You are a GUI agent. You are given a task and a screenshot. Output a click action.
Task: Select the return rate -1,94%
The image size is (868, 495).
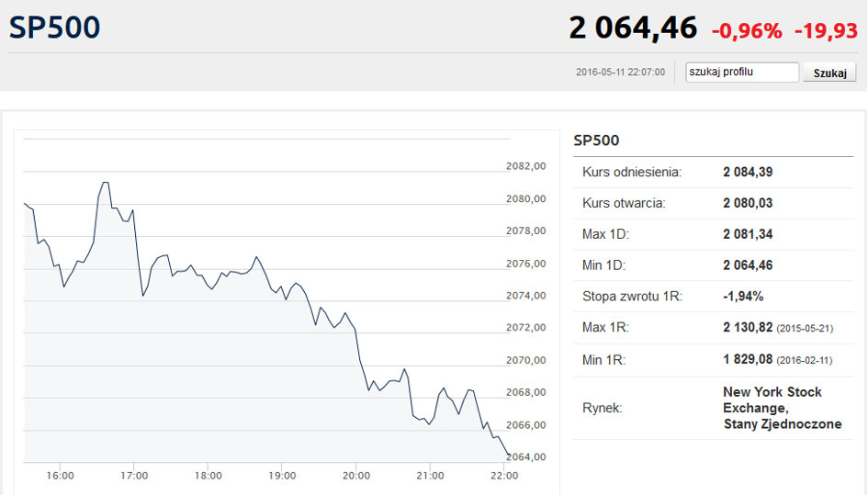coord(743,297)
